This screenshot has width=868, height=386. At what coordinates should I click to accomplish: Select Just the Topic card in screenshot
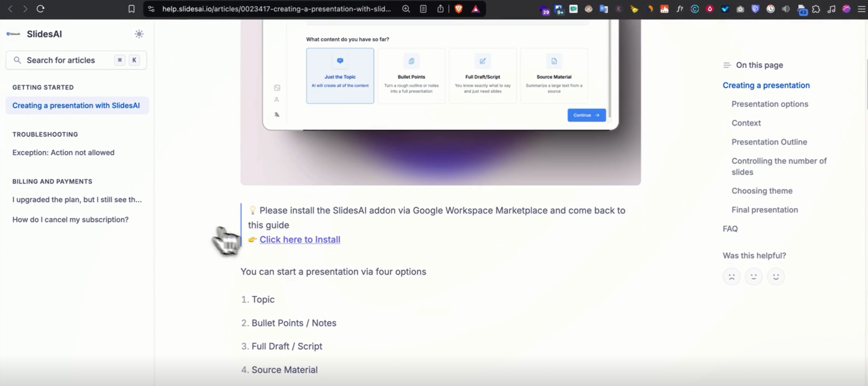click(340, 76)
